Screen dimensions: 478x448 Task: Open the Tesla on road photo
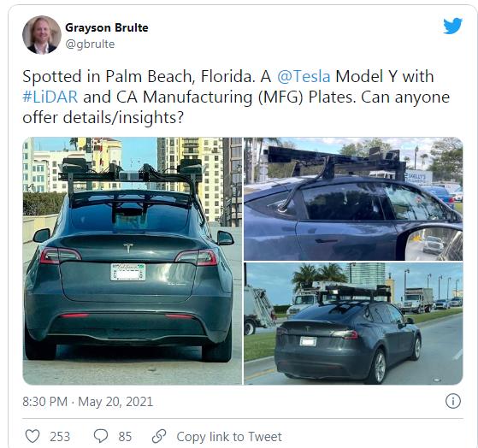tap(353, 323)
